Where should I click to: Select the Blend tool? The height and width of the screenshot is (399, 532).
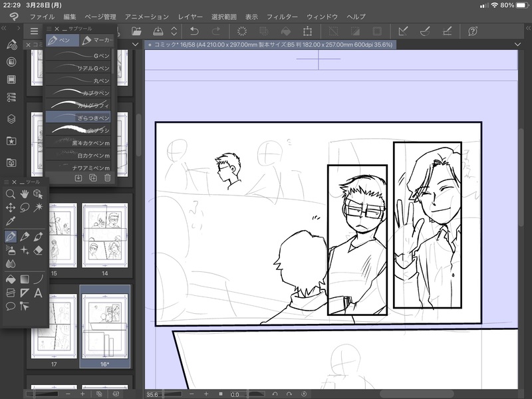(11, 263)
